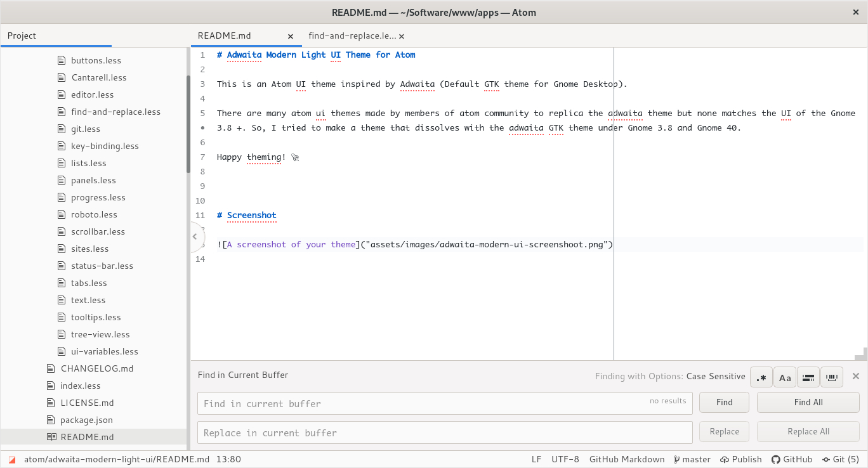Click the Adwaita Modern Light heading line
The height and width of the screenshot is (468, 868).
(x=316, y=55)
